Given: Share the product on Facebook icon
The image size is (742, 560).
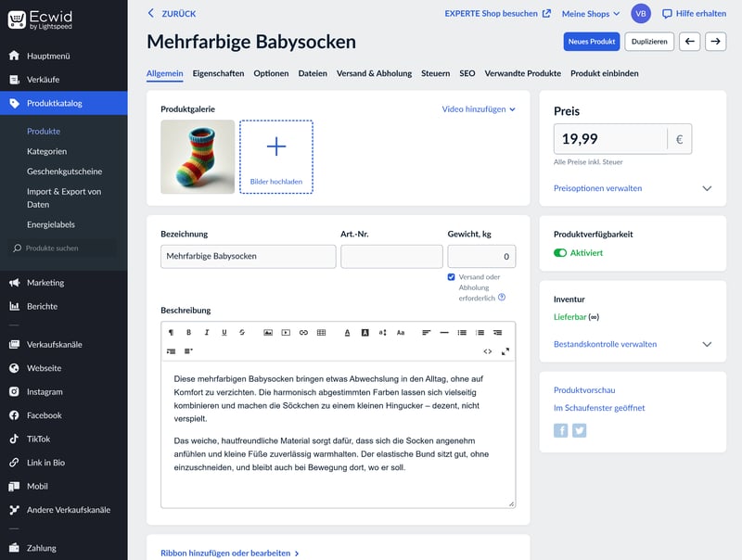Looking at the screenshot, I should coord(561,430).
